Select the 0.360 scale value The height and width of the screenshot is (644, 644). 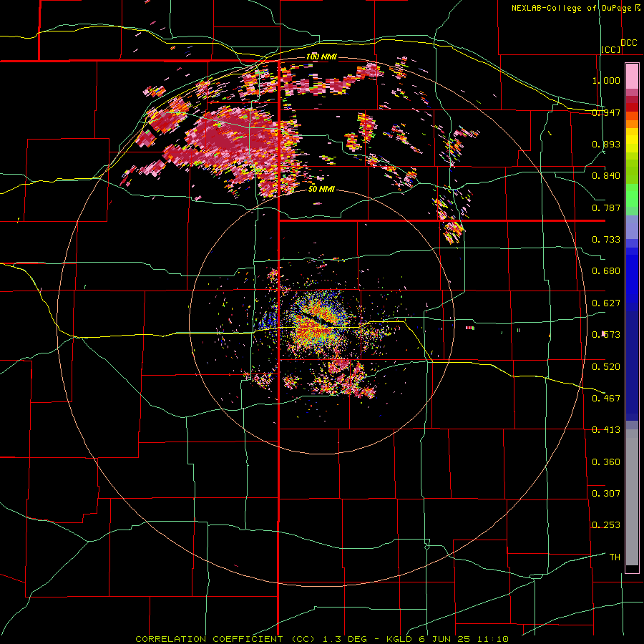point(606,462)
